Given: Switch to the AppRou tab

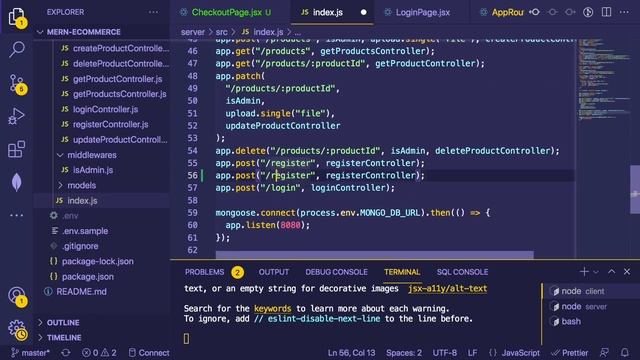Looking at the screenshot, I should coord(502,12).
